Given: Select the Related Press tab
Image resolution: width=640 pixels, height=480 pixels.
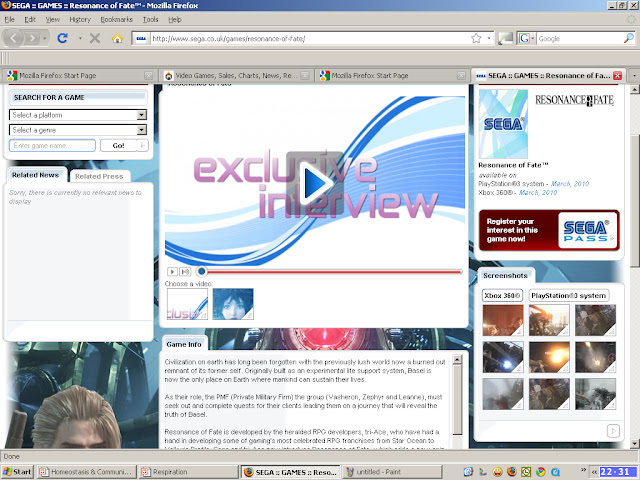Looking at the screenshot, I should click(x=99, y=176).
